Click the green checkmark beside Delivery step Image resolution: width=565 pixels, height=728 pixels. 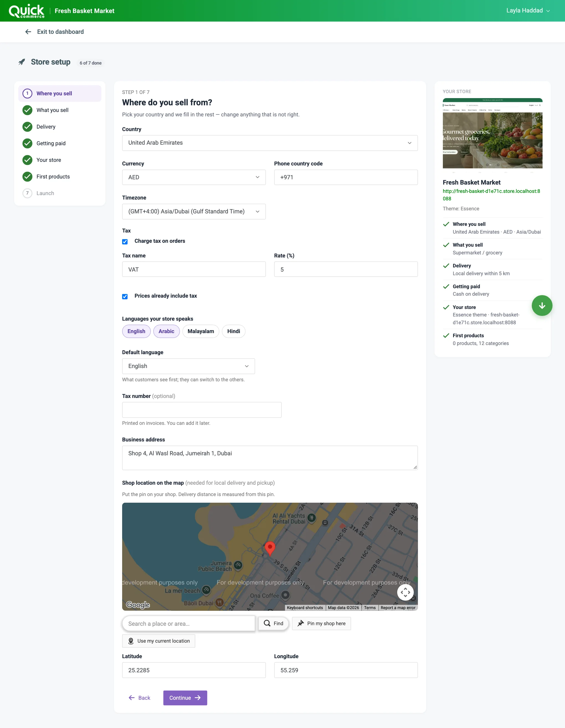[27, 127]
